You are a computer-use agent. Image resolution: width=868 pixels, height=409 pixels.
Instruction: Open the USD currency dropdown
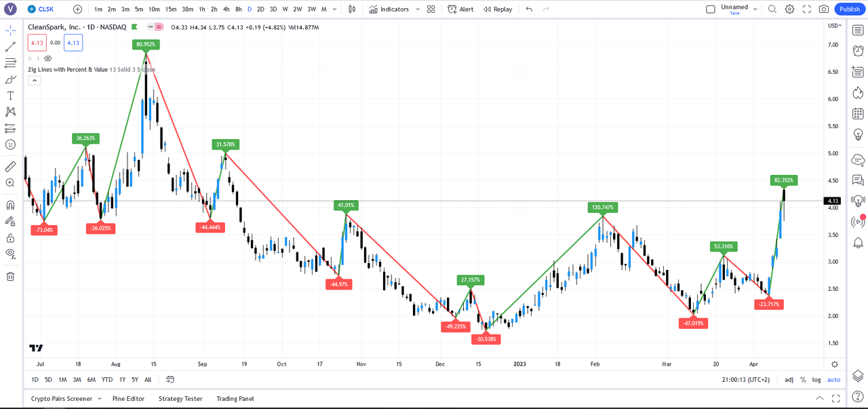[x=835, y=26]
